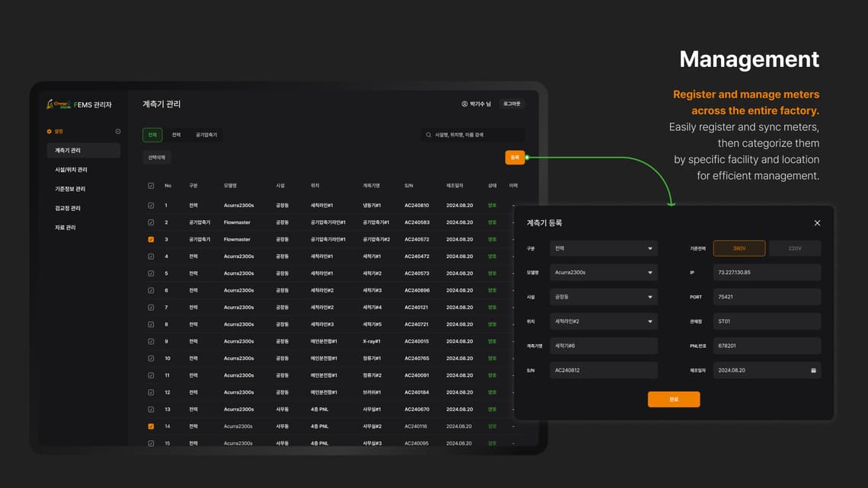The height and width of the screenshot is (488, 868).
Task: Switch to the 전체 filter tab
Action: 152,135
